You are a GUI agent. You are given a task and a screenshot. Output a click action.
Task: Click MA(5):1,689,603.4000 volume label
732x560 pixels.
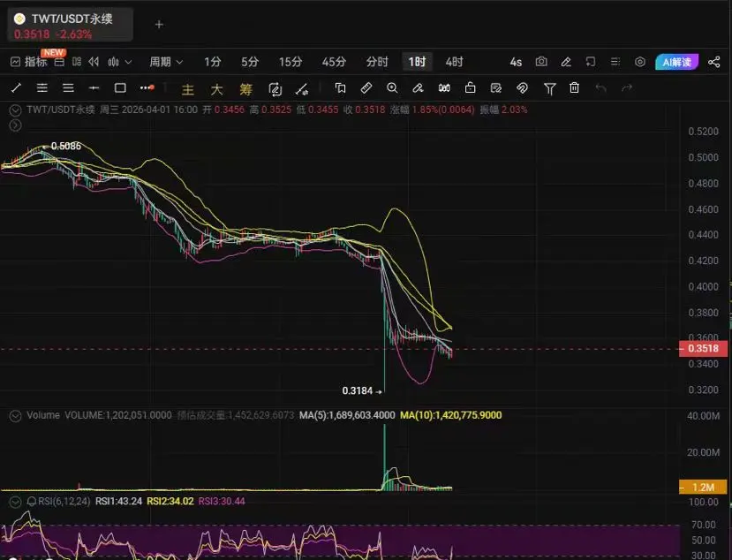pyautogui.click(x=347, y=415)
